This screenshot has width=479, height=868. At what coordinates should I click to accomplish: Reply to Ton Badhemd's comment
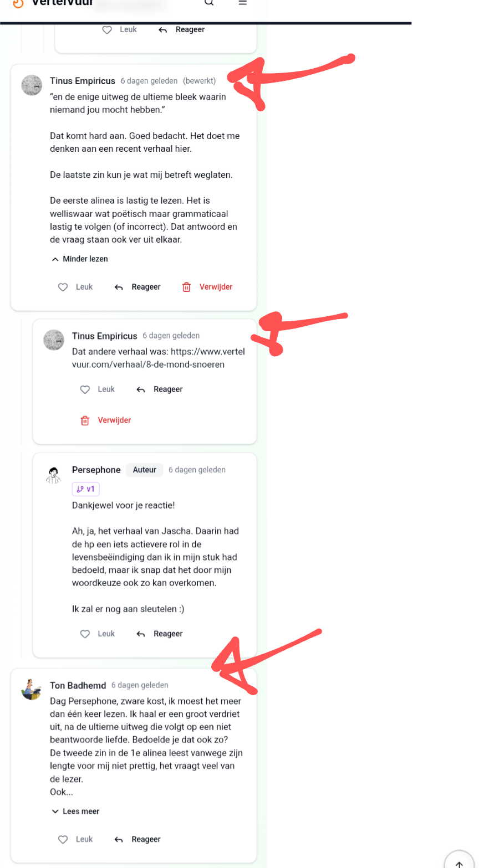(x=139, y=839)
